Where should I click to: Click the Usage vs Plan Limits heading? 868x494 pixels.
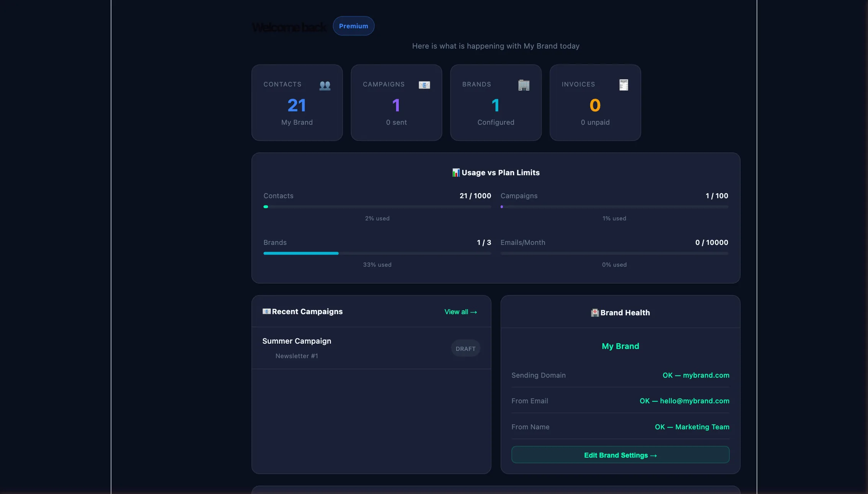tap(501, 173)
